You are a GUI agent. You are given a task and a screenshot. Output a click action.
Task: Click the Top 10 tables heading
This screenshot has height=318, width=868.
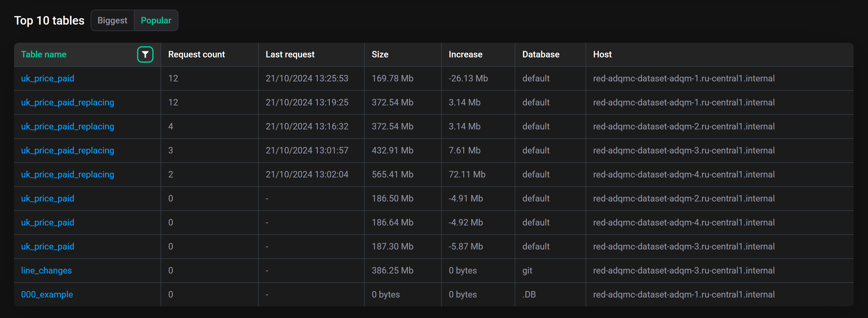(49, 20)
